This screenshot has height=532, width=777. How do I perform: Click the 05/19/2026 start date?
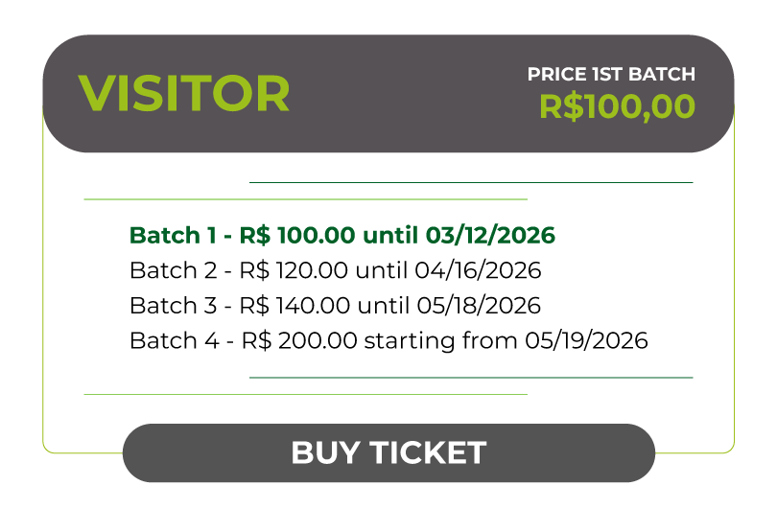click(586, 340)
